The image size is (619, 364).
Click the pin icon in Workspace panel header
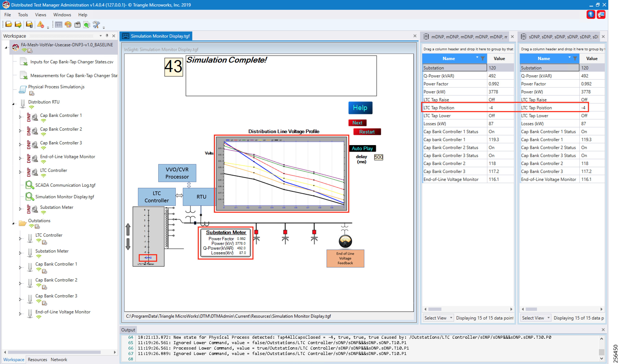click(x=107, y=36)
